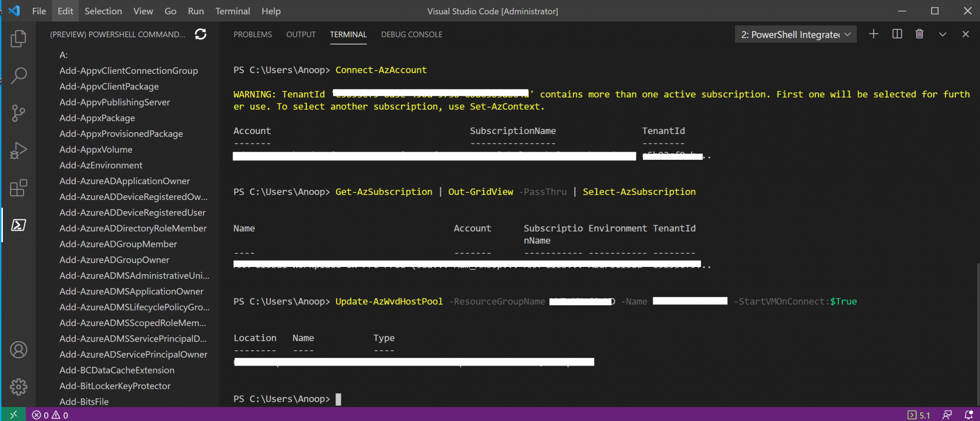Open the Source Control view
The width and height of the screenshot is (980, 421).
(18, 113)
